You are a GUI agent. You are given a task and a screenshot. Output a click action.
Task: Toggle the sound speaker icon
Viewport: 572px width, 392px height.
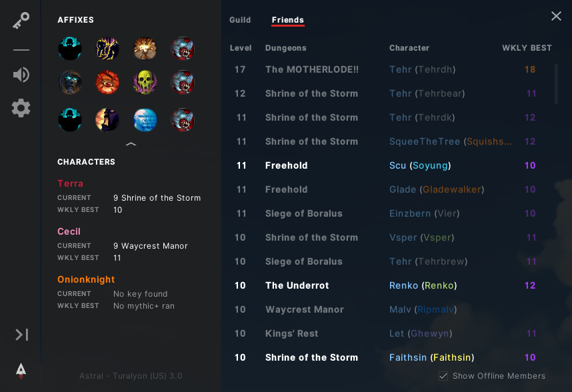tap(21, 74)
